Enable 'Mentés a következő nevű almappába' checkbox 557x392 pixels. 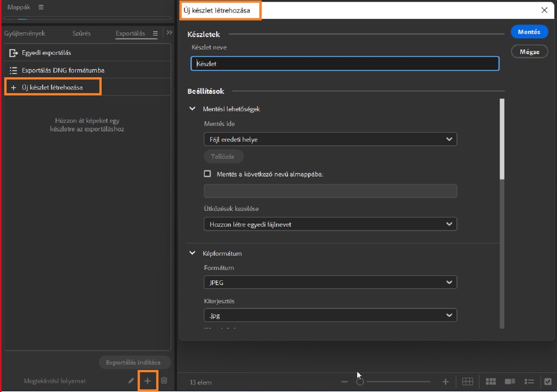(208, 174)
